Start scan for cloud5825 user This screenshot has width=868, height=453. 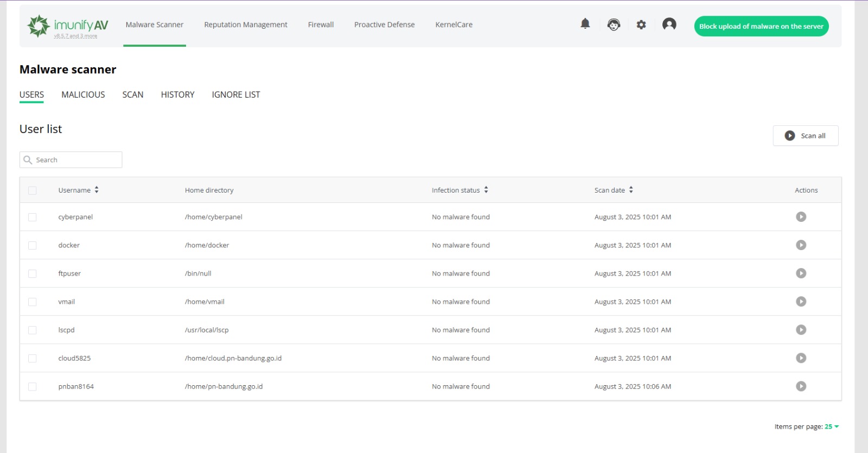click(801, 358)
